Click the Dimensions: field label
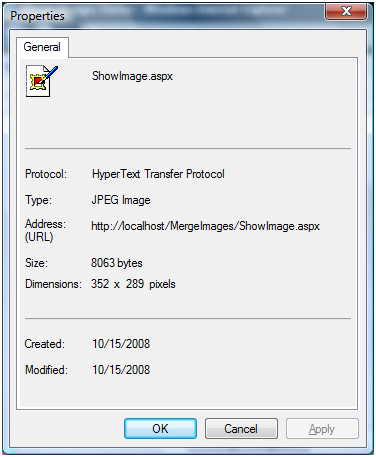This screenshot has width=376, height=457. (x=53, y=284)
